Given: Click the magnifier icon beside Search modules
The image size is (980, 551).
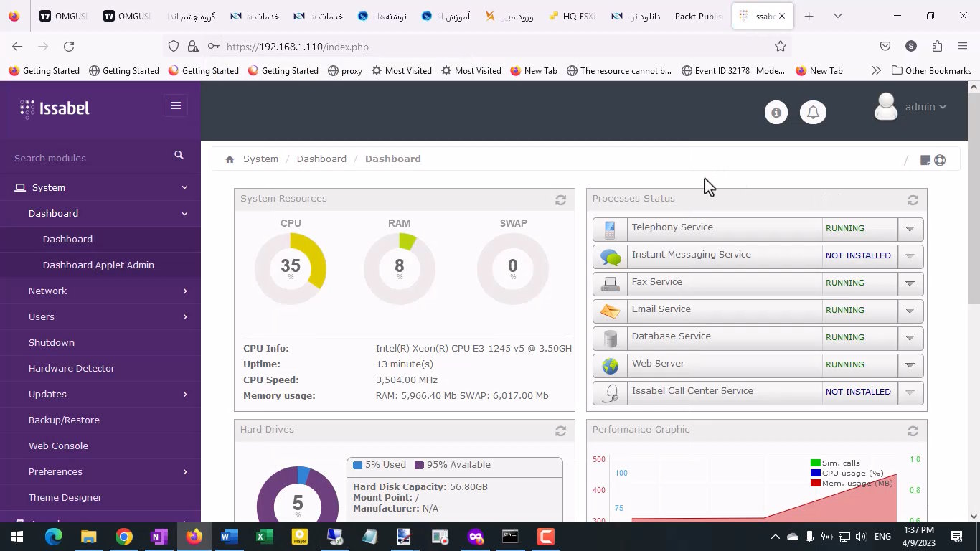Looking at the screenshot, I should (179, 155).
